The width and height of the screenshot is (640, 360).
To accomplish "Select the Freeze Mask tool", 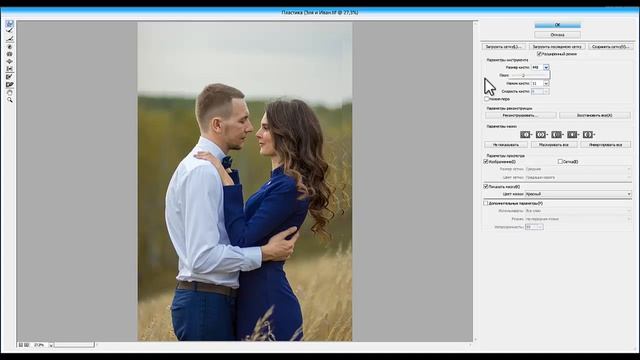I will click(x=9, y=77).
